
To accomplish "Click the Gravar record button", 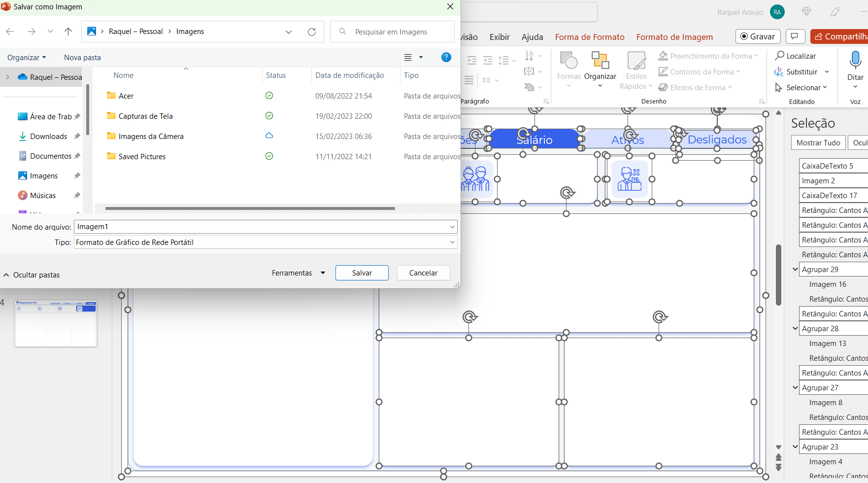I will pyautogui.click(x=758, y=36).
